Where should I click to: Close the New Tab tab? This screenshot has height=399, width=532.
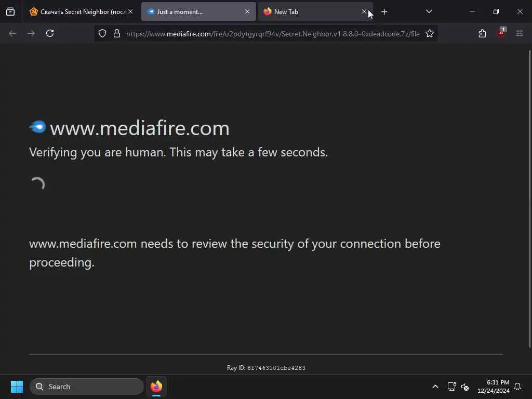click(x=364, y=11)
